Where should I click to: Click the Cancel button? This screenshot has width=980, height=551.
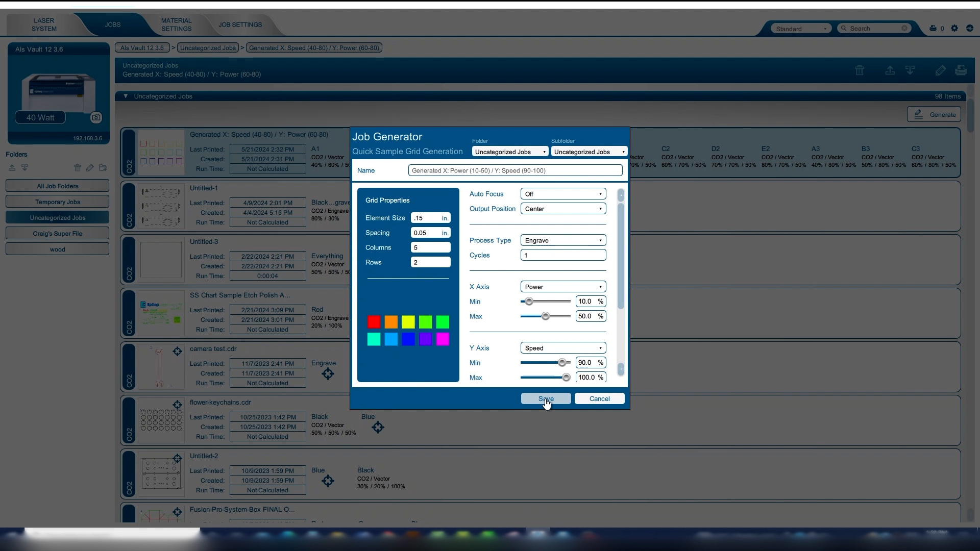(x=599, y=398)
